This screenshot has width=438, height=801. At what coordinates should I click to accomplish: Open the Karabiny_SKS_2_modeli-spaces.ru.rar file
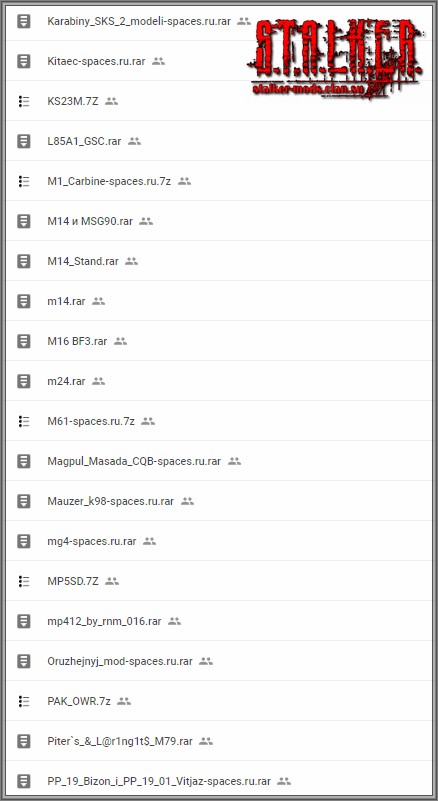coord(139,21)
